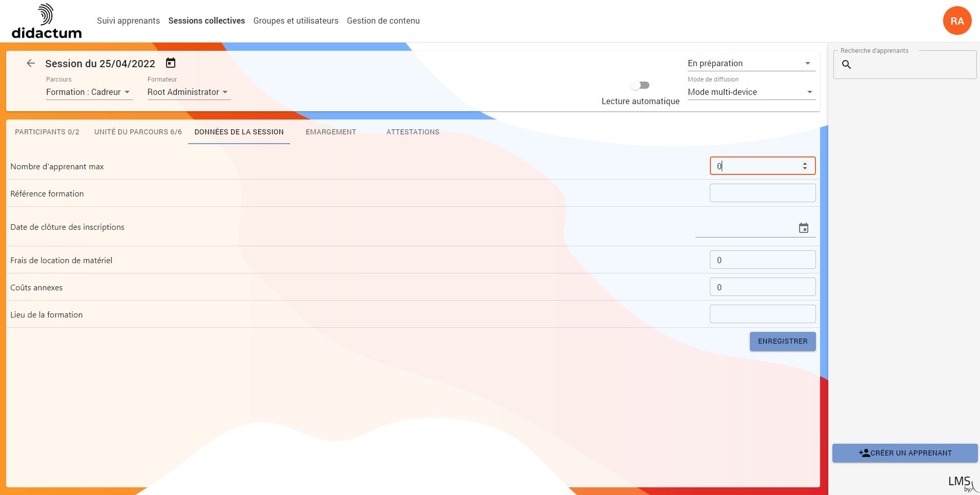Open calendar for Date de clôture des inscriptions
Image resolution: width=980 pixels, height=495 pixels.
coord(804,228)
